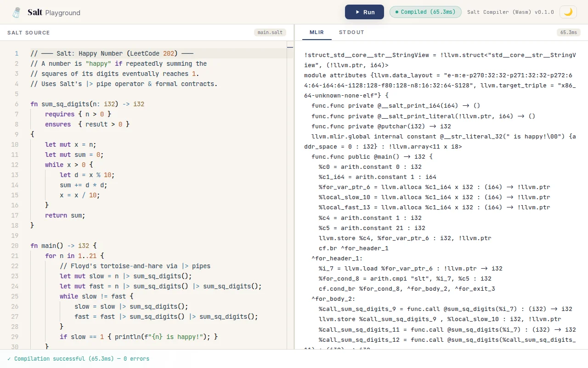Click the Happy Number (LeetCode 202) comment line
The height and width of the screenshot is (368, 588).
pyautogui.click(x=112, y=53)
